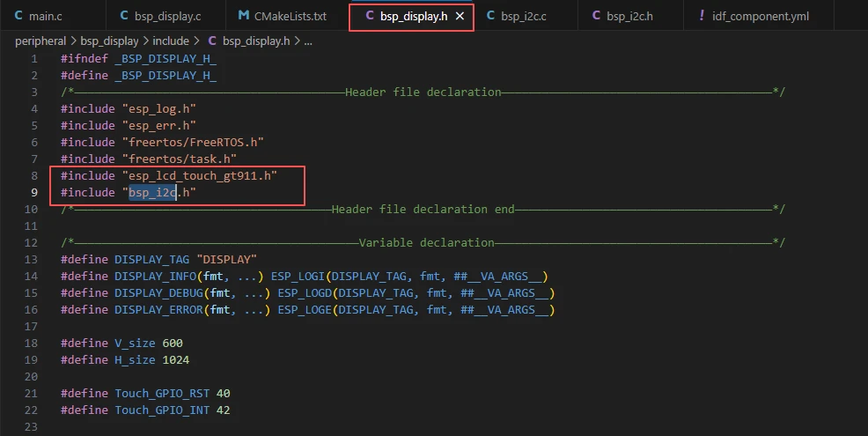Open the idf_component.yml tab
This screenshot has width=868, height=436.
tap(760, 16)
